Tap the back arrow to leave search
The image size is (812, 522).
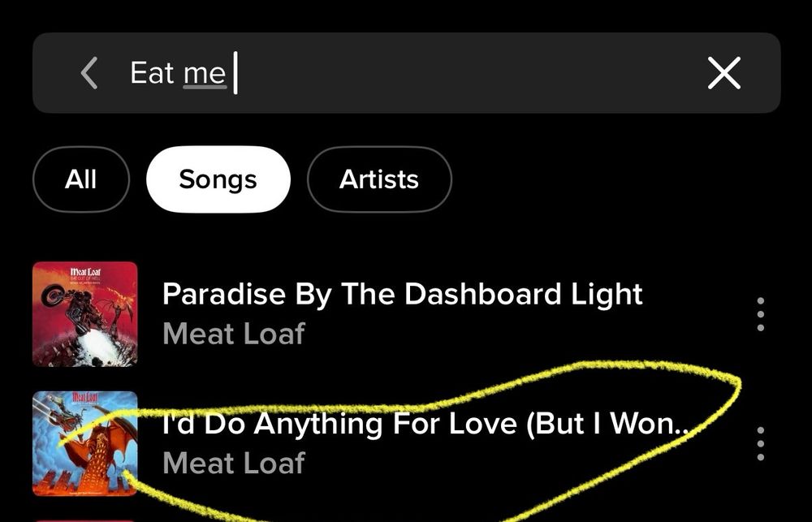point(89,73)
